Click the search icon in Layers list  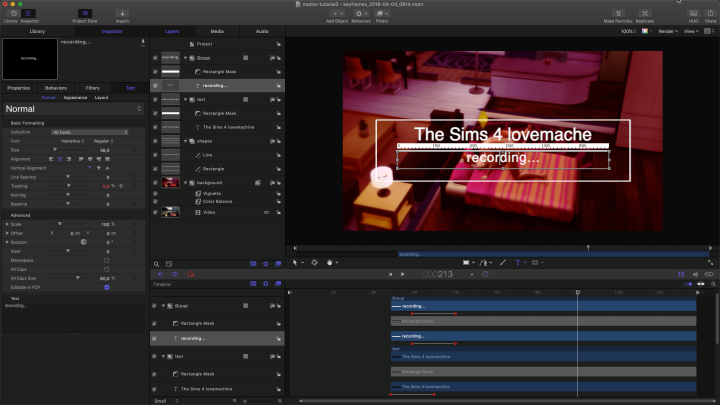point(156,264)
